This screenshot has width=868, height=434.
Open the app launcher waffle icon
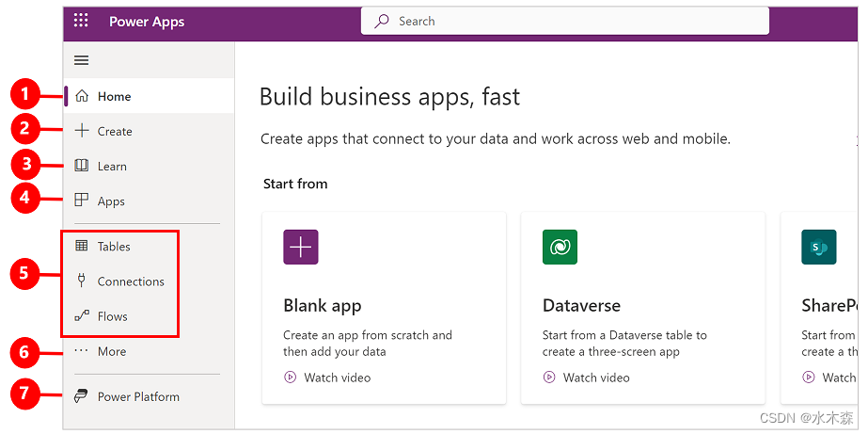[x=82, y=21]
